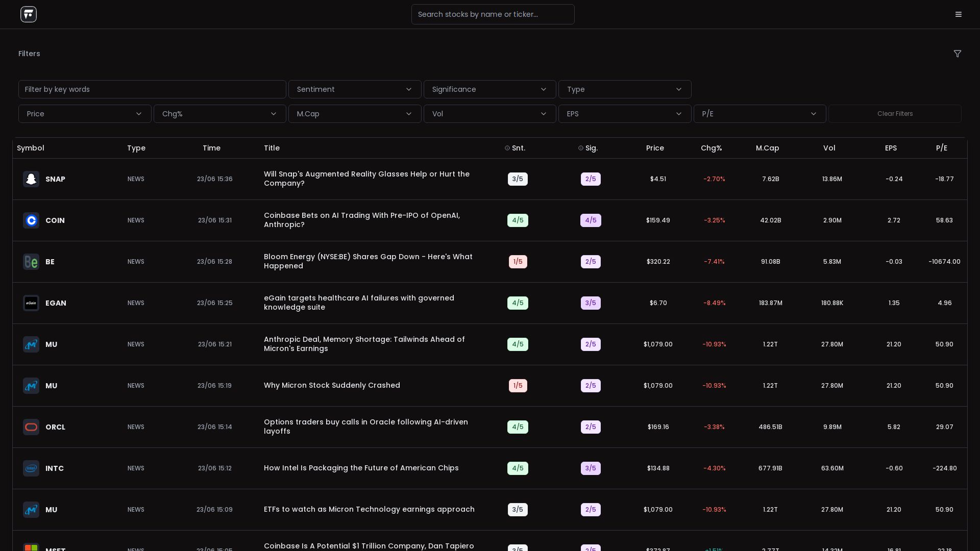Click the Bloom Energy BE logo
Viewport: 980px width, 551px height.
[31, 262]
